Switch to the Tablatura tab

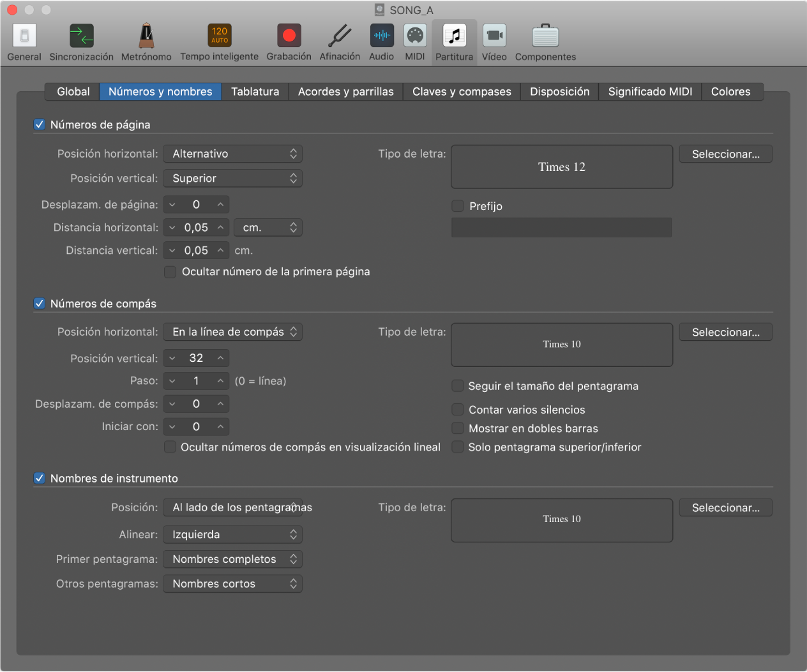(255, 92)
